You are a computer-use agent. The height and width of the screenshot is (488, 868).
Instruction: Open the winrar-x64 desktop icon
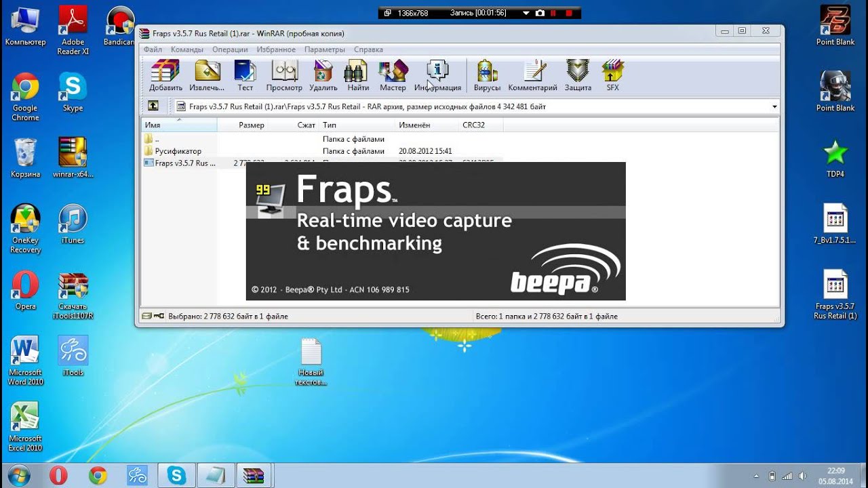[73, 158]
